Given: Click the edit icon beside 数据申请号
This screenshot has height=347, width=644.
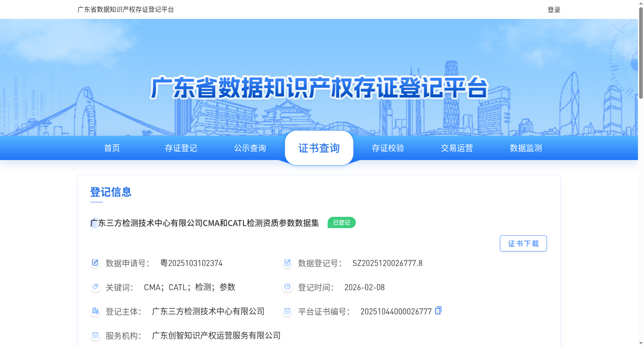Looking at the screenshot, I should tap(95, 263).
